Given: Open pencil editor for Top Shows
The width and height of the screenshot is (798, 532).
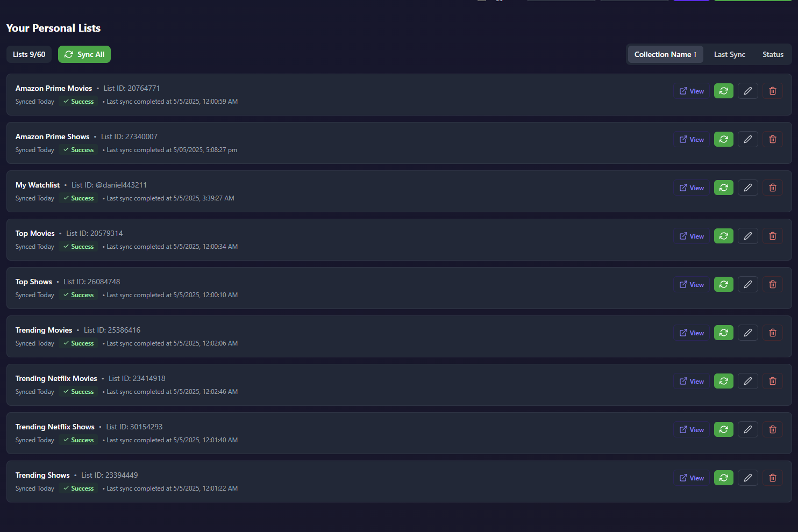Looking at the screenshot, I should click(747, 284).
